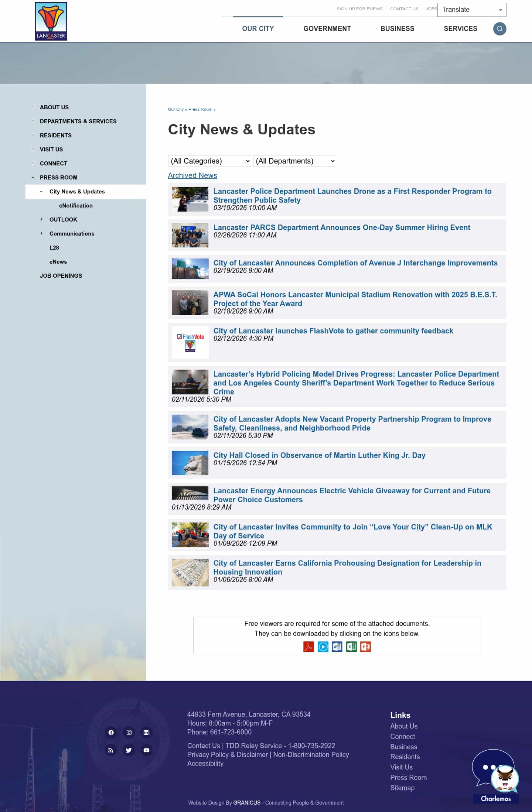This screenshot has width=532, height=812.
Task: Open PARCS Summer Hiring Event article
Action: [x=342, y=227]
